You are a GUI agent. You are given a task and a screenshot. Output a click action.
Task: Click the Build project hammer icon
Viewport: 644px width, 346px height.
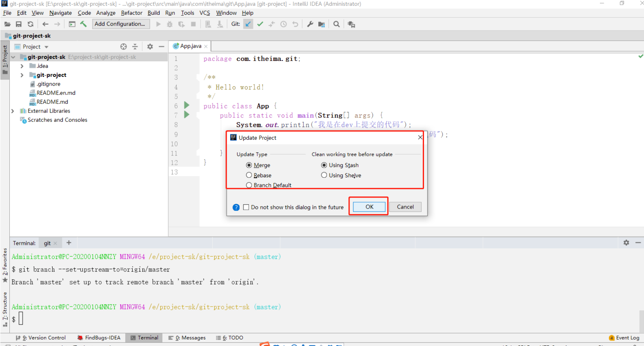pyautogui.click(x=83, y=24)
